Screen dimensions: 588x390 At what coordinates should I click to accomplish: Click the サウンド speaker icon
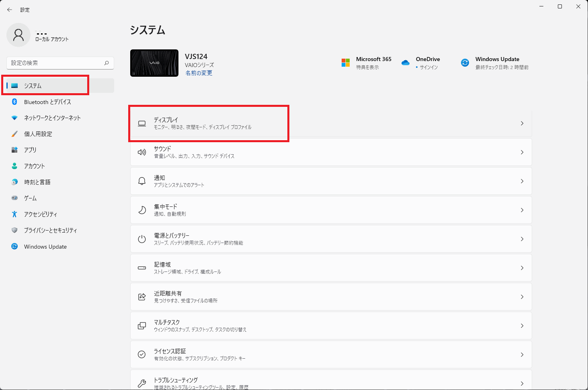click(142, 152)
